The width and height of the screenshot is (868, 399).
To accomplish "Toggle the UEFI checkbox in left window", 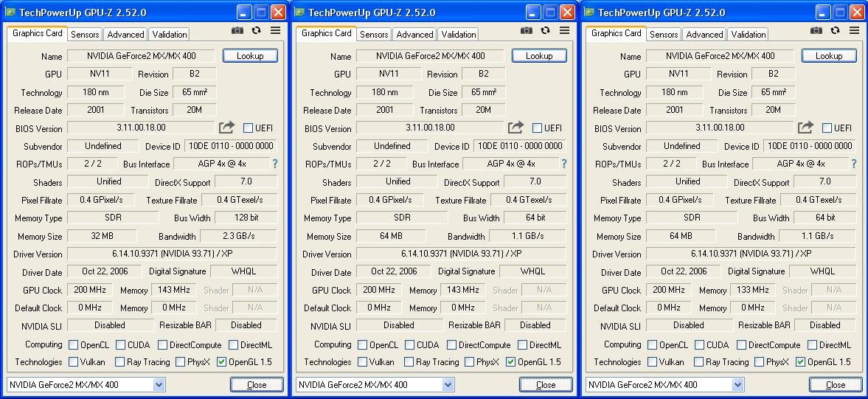I will [249, 128].
